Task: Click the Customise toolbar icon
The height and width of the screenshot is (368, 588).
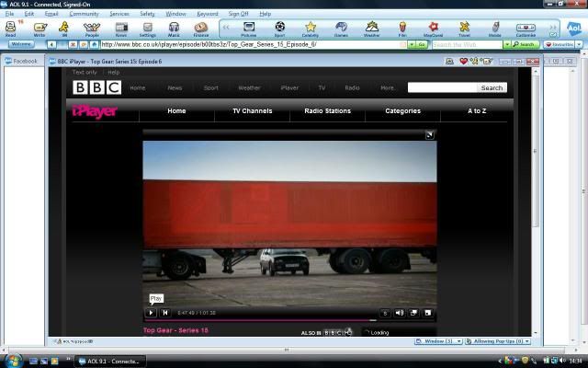Action: (526, 29)
